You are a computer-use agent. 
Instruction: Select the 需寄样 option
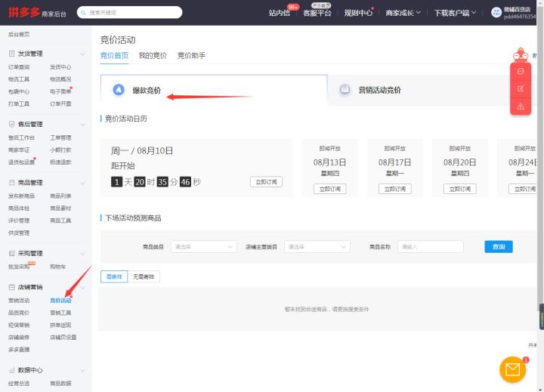coord(114,276)
